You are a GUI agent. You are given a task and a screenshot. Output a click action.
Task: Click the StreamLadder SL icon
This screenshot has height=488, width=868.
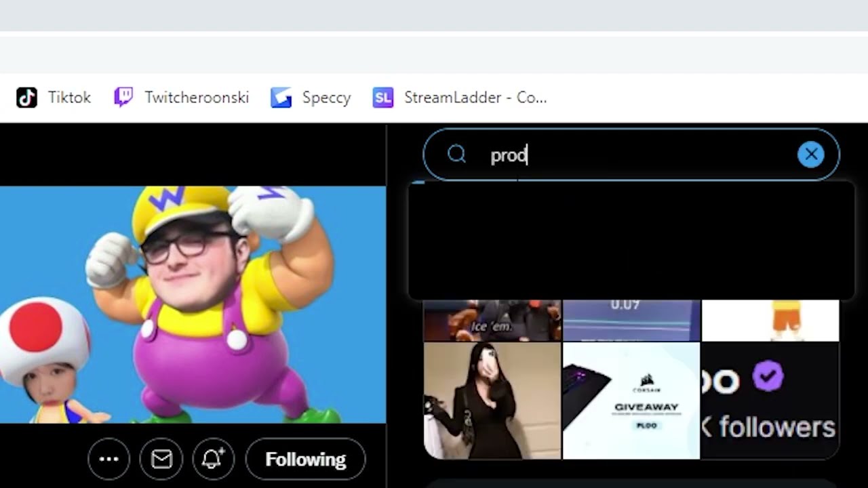click(x=383, y=98)
